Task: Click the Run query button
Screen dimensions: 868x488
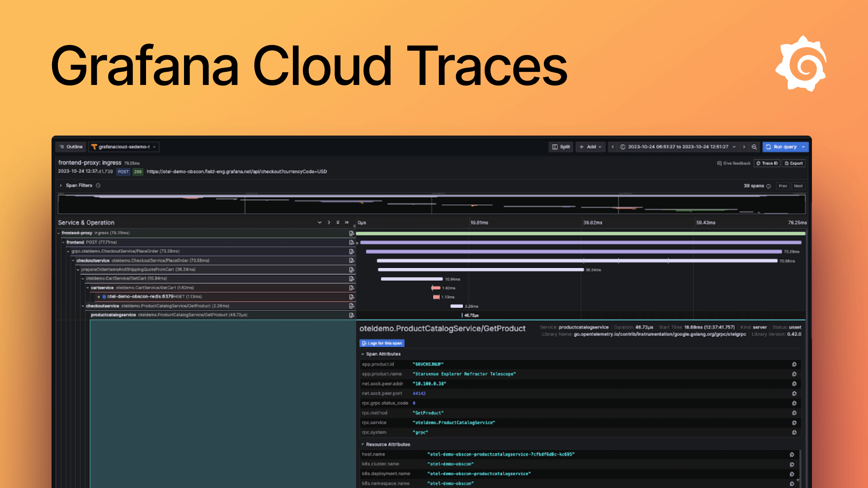Action: click(x=781, y=147)
